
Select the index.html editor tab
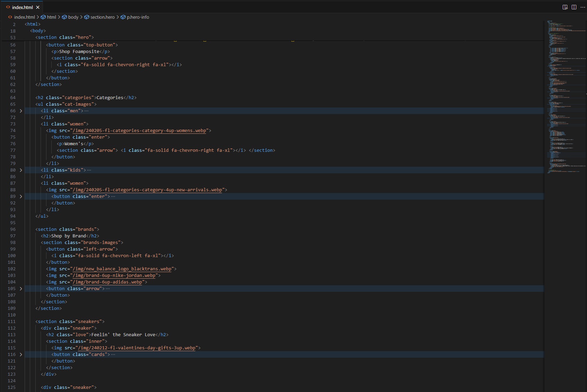pos(22,7)
